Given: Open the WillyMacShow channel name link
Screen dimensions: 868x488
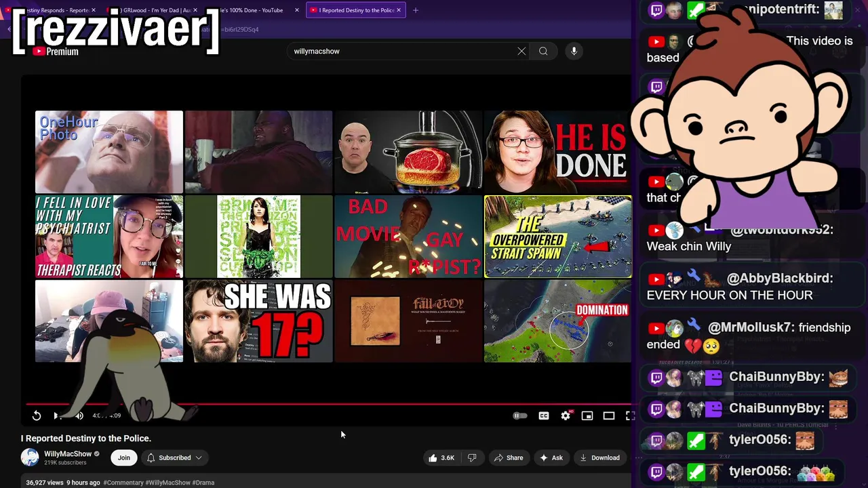Looking at the screenshot, I should click(68, 453).
